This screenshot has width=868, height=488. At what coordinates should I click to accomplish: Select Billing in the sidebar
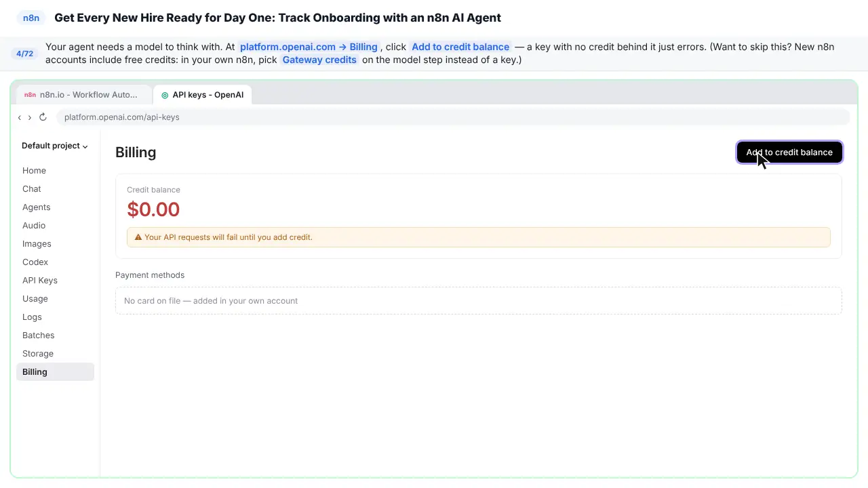coord(55,372)
